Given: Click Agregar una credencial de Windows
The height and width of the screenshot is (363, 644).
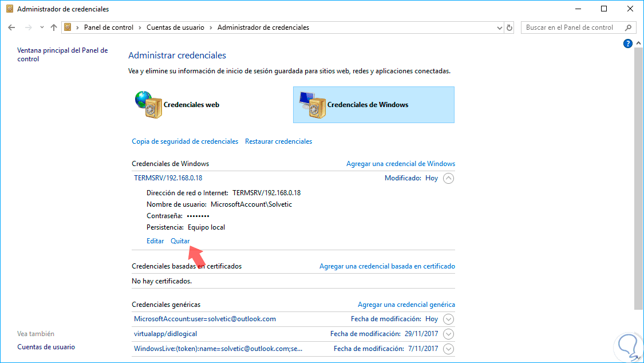Looking at the screenshot, I should [401, 164].
